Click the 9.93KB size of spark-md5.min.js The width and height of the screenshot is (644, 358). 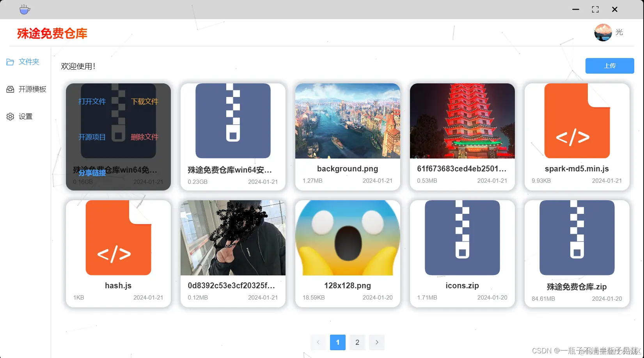pos(541,181)
